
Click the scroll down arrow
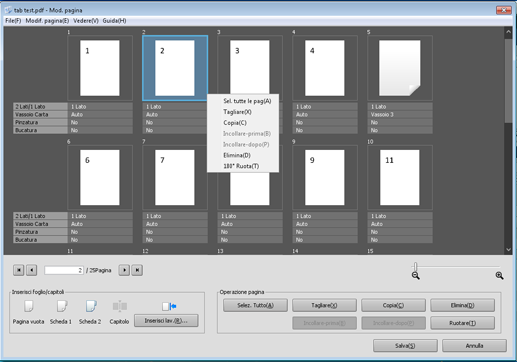508,249
